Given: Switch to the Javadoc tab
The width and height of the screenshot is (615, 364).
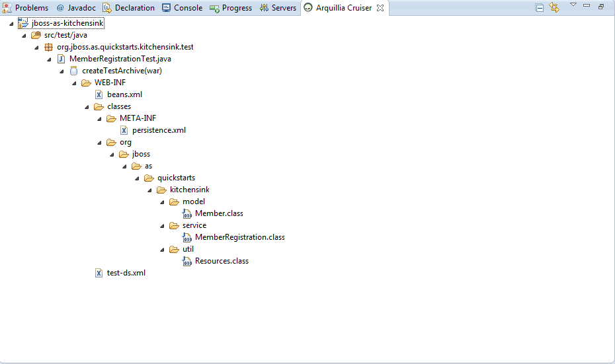Looking at the screenshot, I should tap(76, 8).
